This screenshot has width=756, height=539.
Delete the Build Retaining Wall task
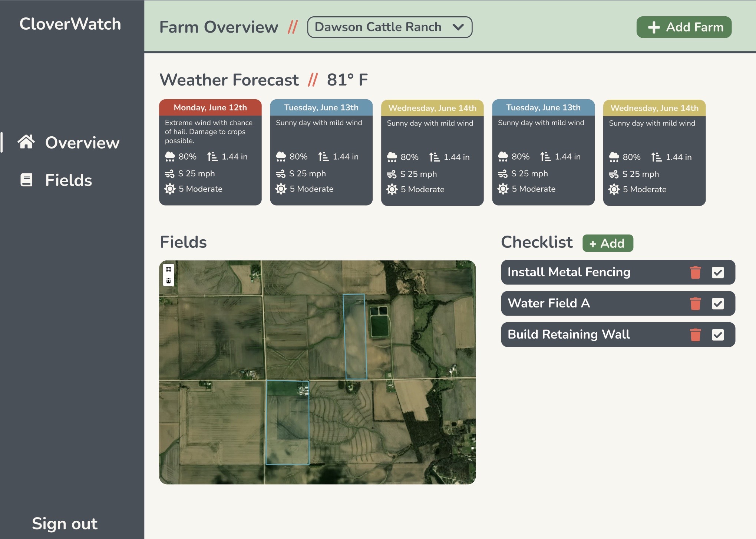(x=695, y=335)
